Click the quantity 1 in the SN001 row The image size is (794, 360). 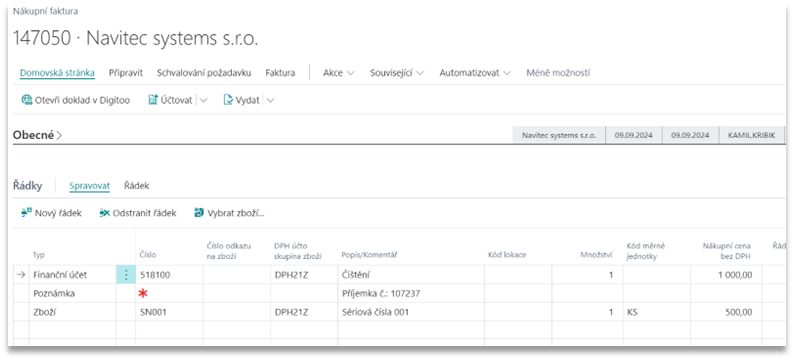(587, 312)
